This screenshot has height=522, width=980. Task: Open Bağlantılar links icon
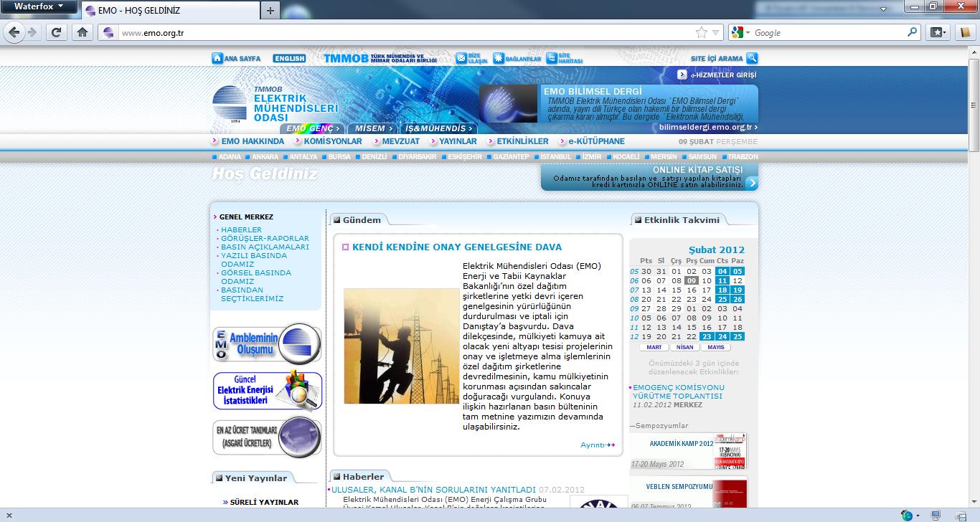coord(498,58)
